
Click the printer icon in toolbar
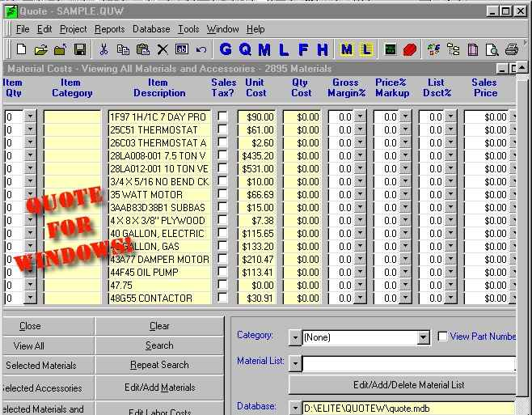pyautogui.click(x=512, y=50)
